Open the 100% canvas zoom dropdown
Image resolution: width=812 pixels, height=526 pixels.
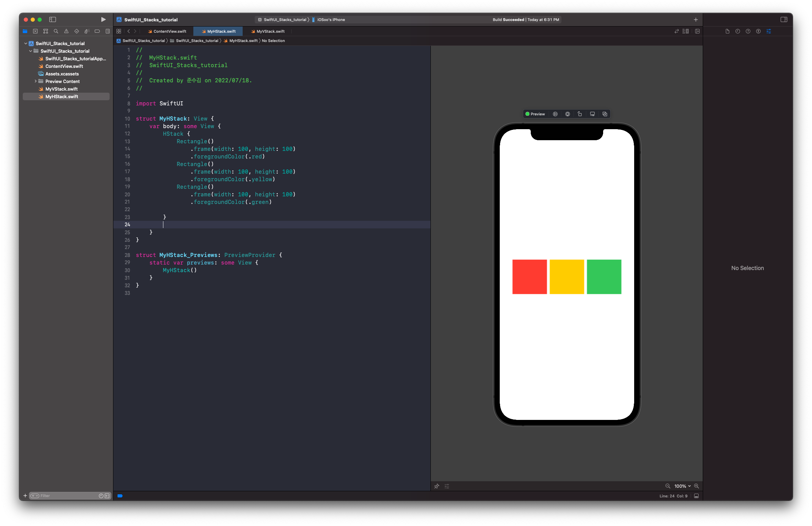pos(682,486)
